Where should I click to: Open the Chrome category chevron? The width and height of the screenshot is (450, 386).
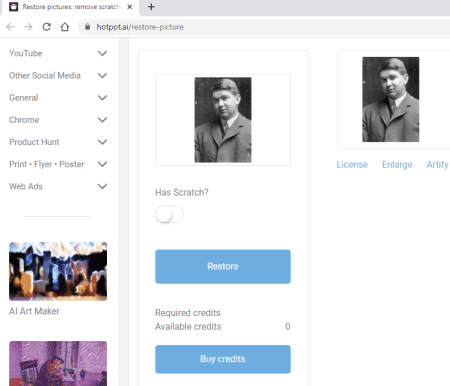(102, 120)
